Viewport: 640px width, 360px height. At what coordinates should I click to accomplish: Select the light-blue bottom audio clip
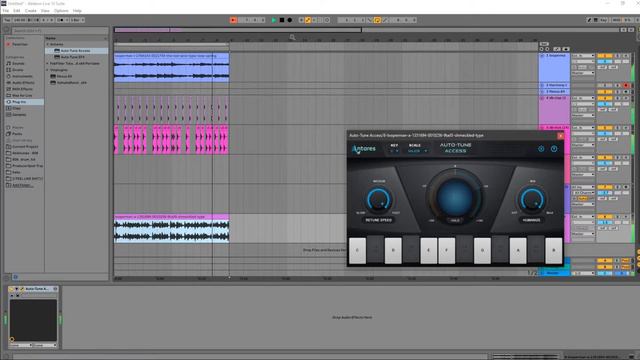(171, 229)
